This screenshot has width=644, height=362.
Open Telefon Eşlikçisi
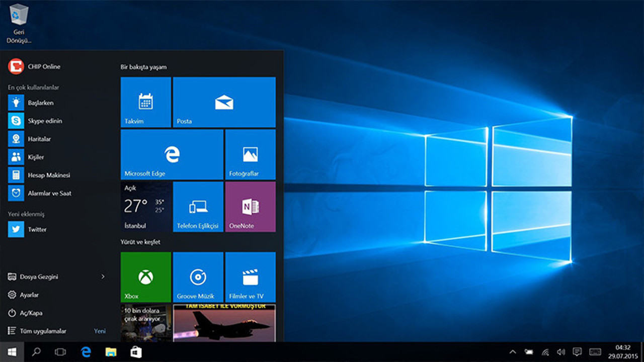tap(198, 207)
